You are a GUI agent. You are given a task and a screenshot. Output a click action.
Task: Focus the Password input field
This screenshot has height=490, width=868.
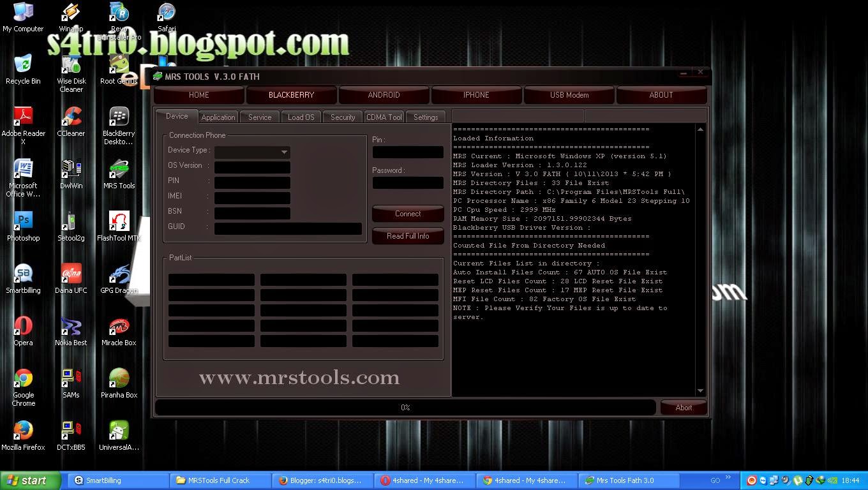click(x=408, y=183)
